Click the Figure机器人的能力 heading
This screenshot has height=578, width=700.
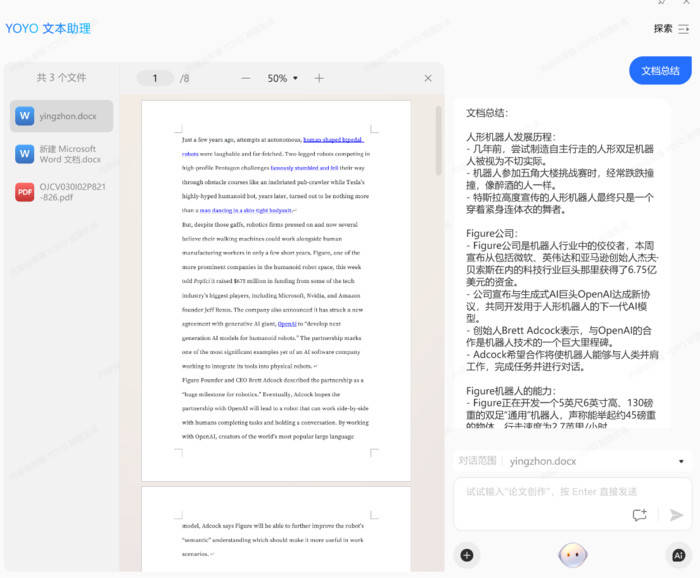click(511, 391)
